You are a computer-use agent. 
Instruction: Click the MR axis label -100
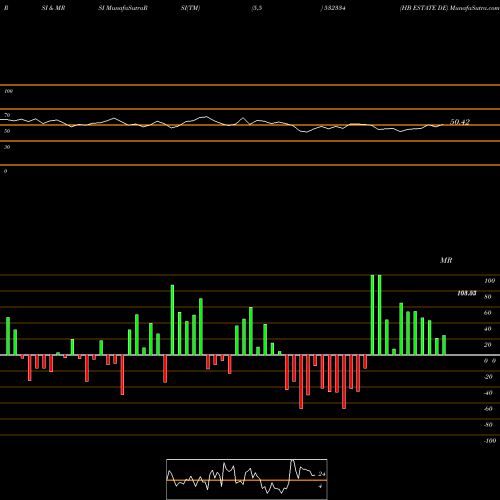coord(490,441)
